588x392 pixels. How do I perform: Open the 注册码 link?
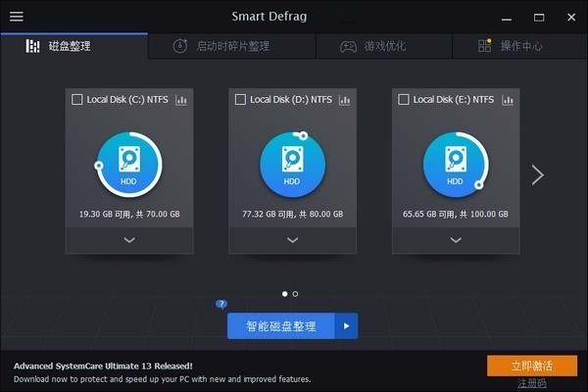coord(532,383)
